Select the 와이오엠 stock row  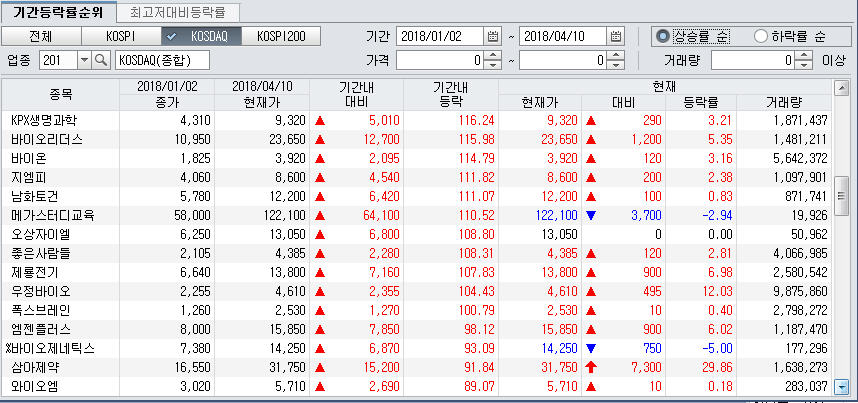(x=416, y=387)
